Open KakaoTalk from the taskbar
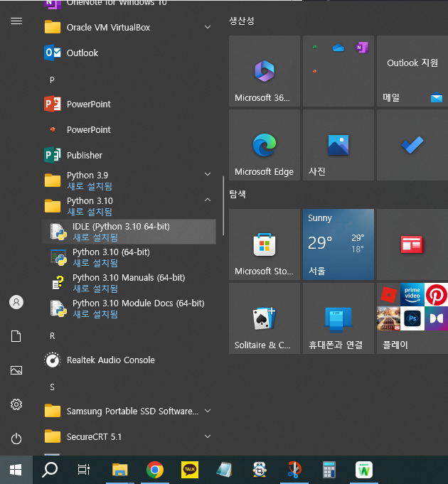Screen dimensions: 448x484 [190, 470]
